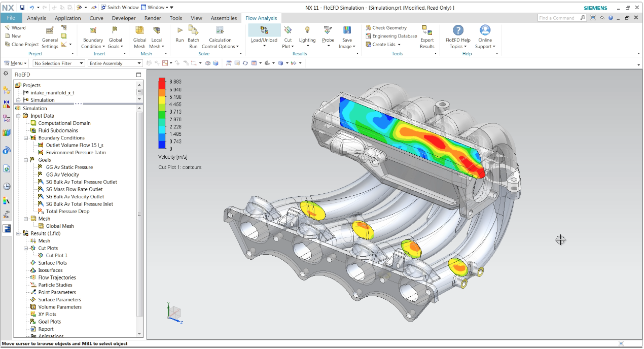Click the Undo arrow icon
The width and height of the screenshot is (644, 349).
31,8
